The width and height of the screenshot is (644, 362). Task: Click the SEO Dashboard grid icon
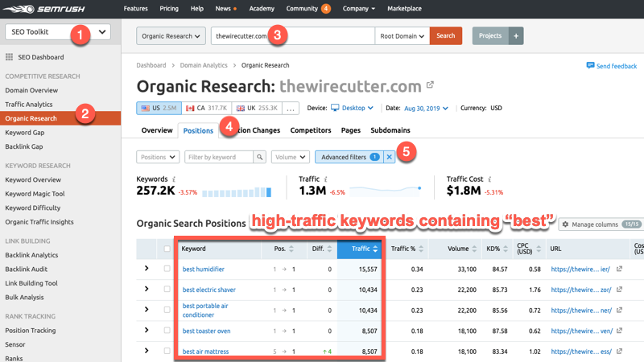tap(10, 57)
